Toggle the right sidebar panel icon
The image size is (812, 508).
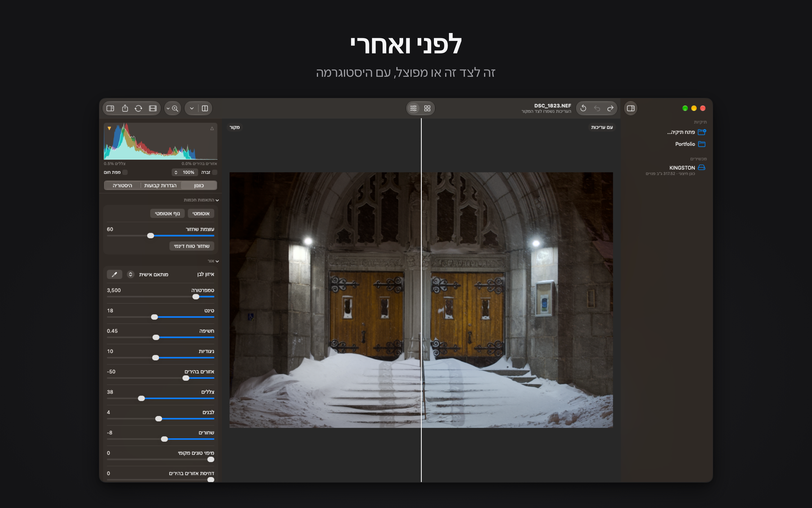[631, 108]
